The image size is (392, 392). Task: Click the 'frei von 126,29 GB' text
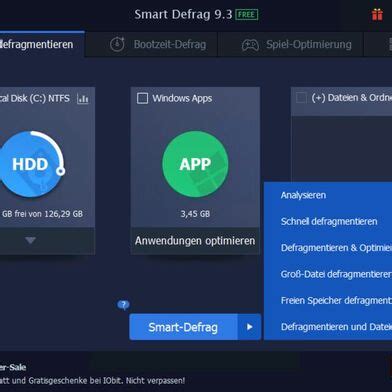coord(48,214)
